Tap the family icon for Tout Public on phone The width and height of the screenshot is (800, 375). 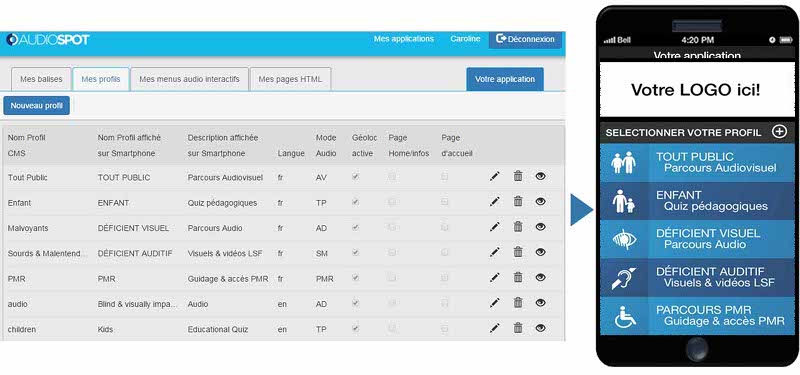coord(624,163)
